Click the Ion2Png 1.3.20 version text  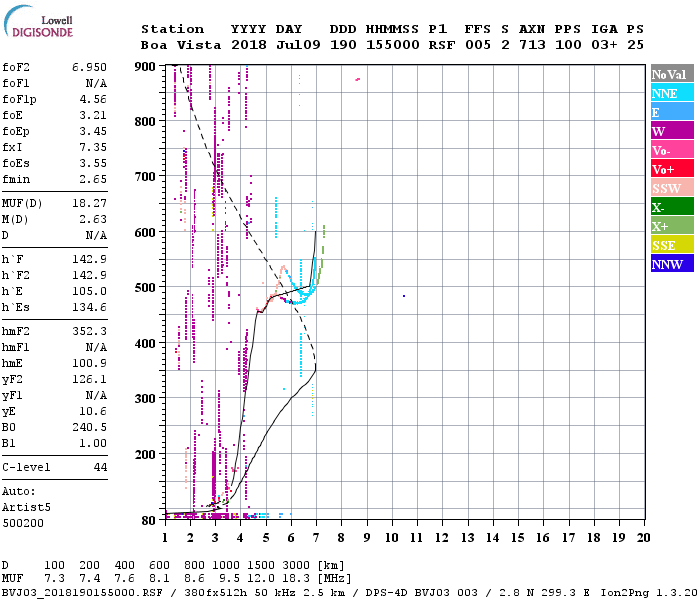[x=648, y=593]
